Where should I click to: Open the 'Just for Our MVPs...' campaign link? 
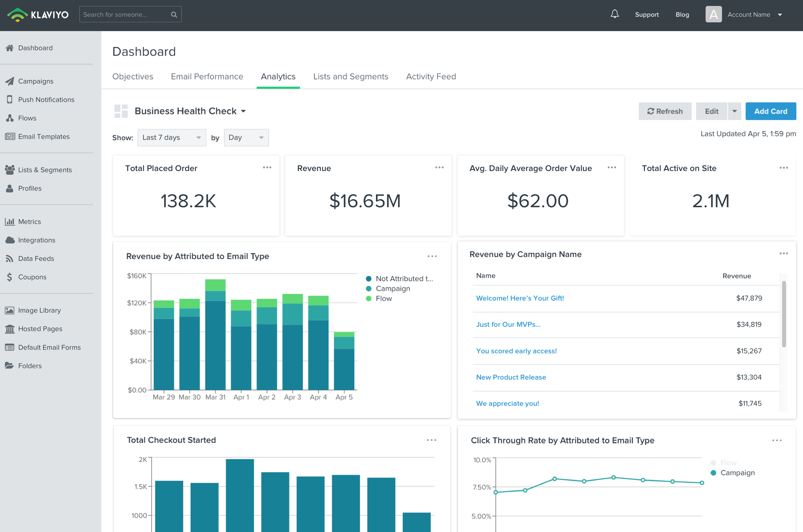tap(508, 325)
